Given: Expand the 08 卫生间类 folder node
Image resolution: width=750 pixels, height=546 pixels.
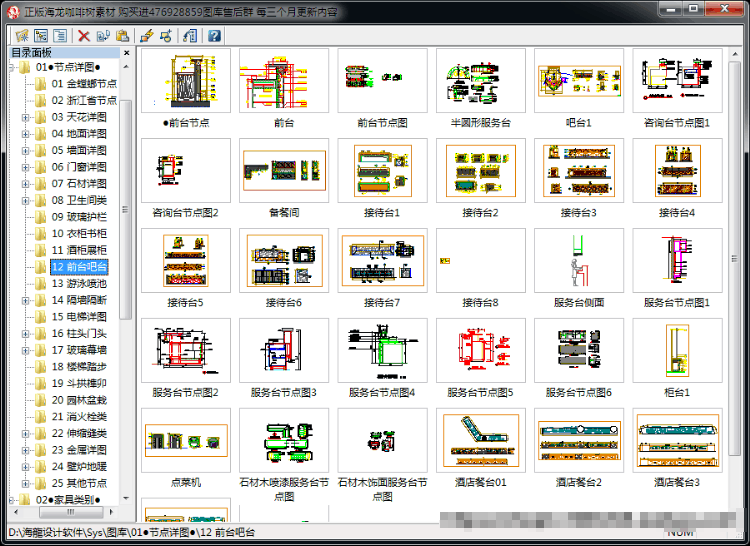Looking at the screenshot, I should click(25, 201).
